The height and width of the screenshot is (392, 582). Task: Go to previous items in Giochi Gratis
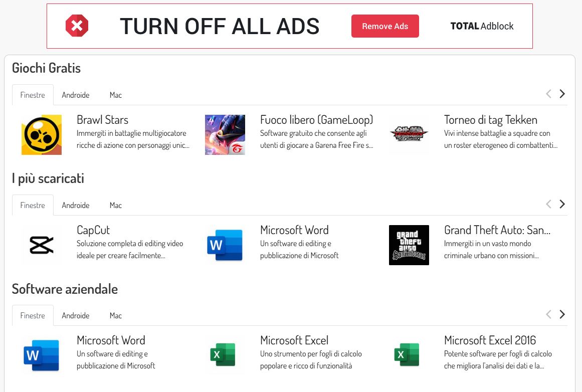(548, 94)
